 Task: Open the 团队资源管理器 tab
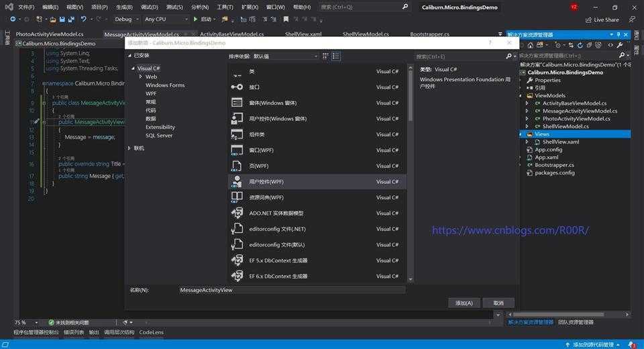coord(576,322)
